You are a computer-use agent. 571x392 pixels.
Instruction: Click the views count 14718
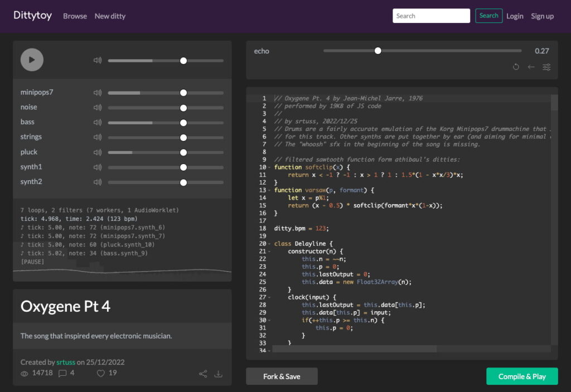tap(42, 373)
